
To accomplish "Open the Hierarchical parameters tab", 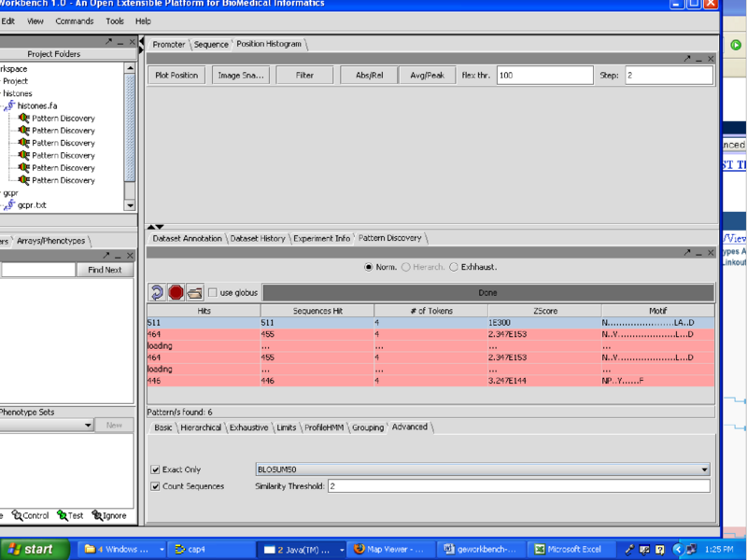I will [201, 427].
